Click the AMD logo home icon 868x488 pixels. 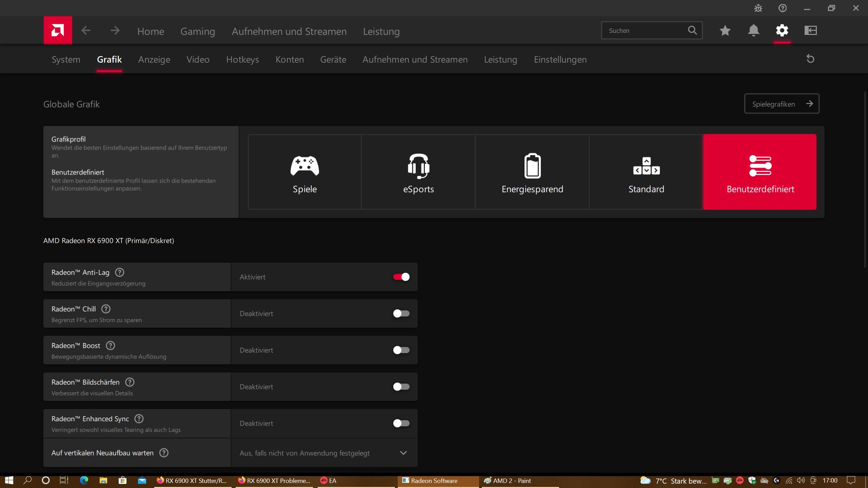tap(58, 30)
